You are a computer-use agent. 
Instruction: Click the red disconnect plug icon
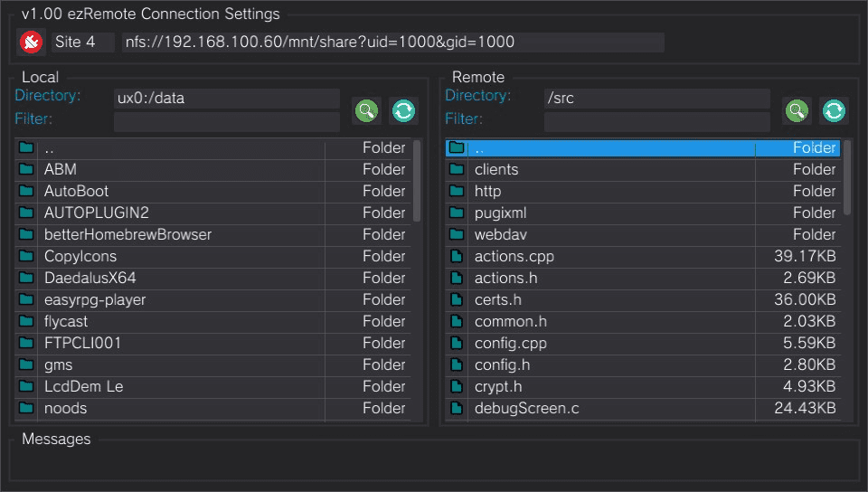point(31,43)
